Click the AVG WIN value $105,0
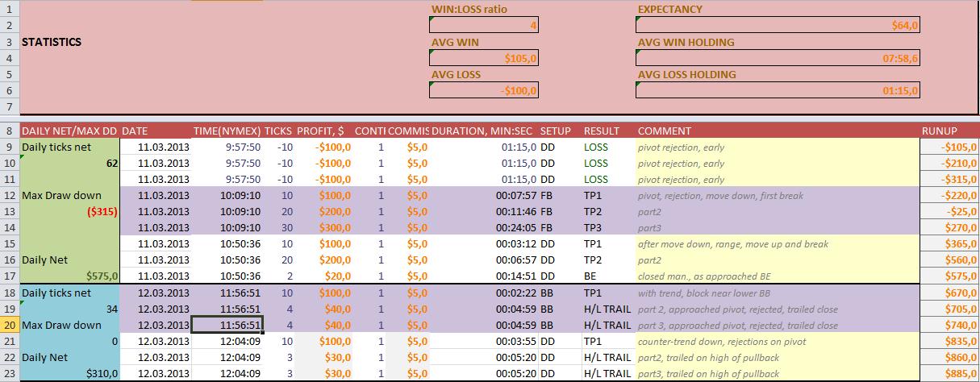 pos(484,58)
